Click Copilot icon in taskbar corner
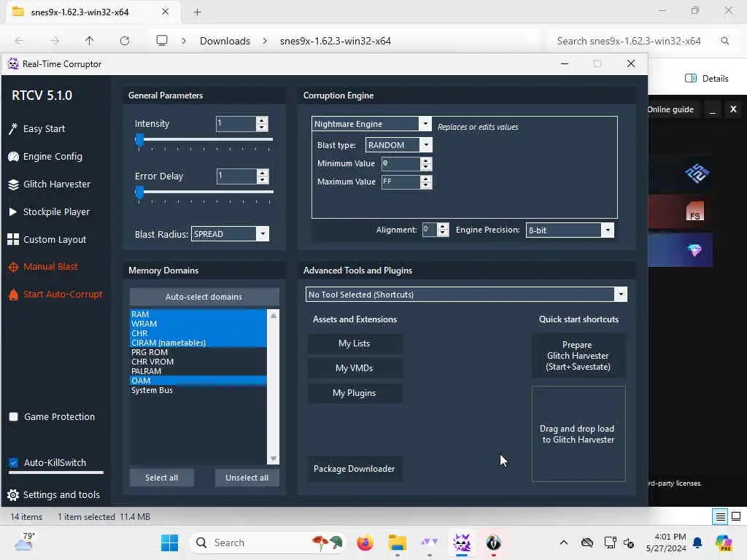The image size is (747, 560). point(724,542)
